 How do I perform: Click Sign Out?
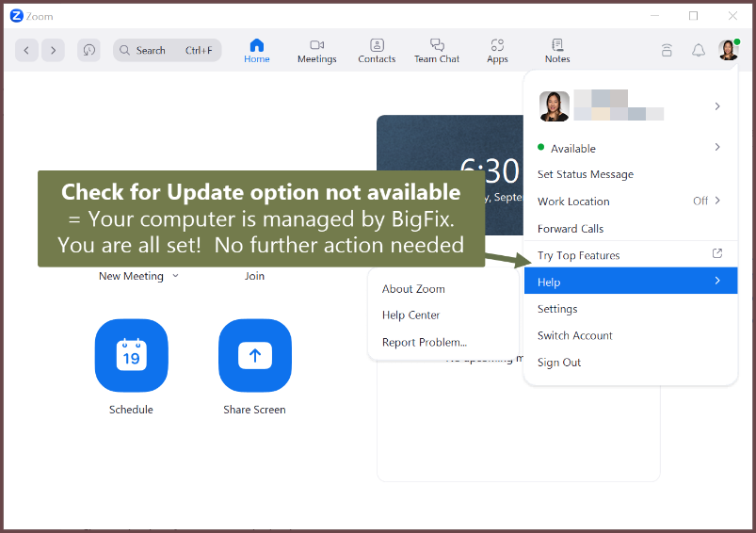point(559,363)
